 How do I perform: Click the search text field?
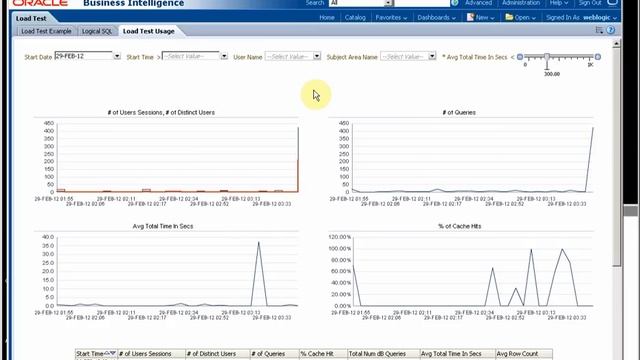422,3
